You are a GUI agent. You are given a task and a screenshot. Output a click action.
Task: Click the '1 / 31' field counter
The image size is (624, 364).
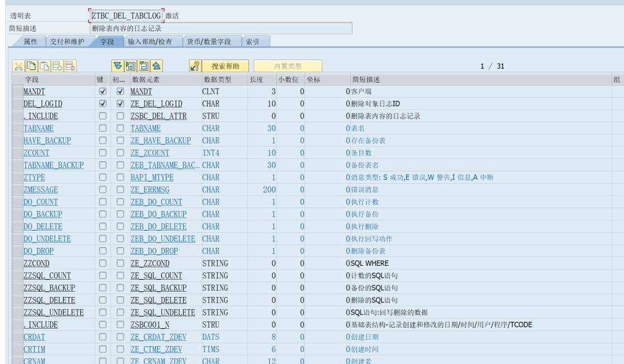click(492, 66)
